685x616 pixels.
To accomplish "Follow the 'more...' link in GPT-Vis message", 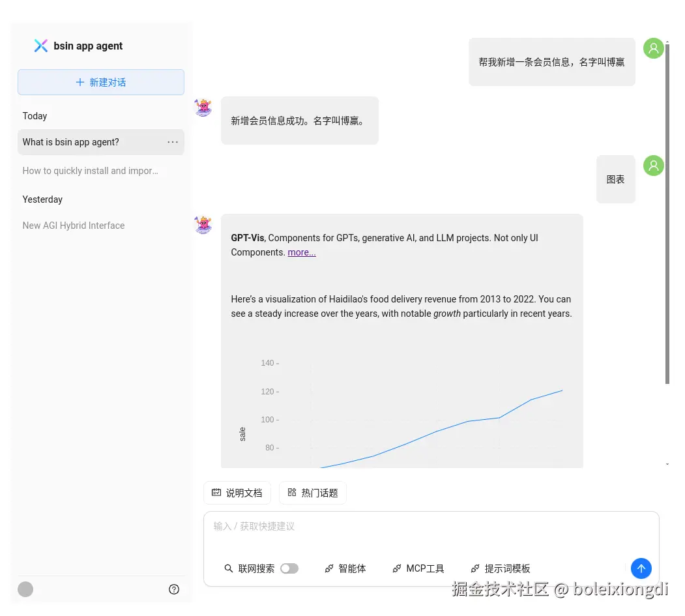I will point(301,252).
